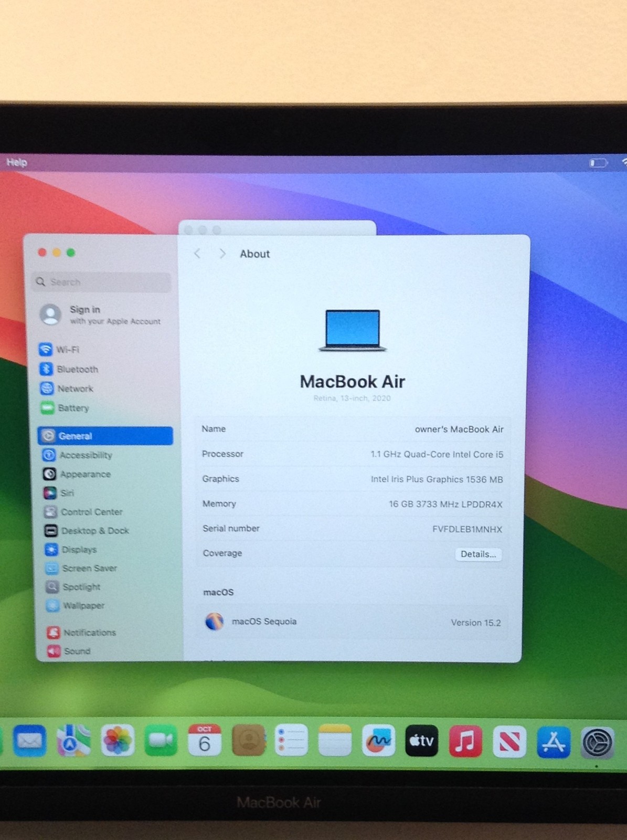Click the macOS Sequoia row
Image resolution: width=627 pixels, height=840 pixels.
pyautogui.click(x=353, y=622)
